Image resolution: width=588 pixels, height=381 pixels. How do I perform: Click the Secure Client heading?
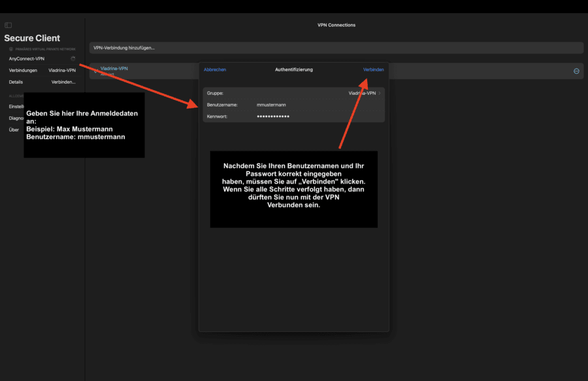click(x=32, y=39)
